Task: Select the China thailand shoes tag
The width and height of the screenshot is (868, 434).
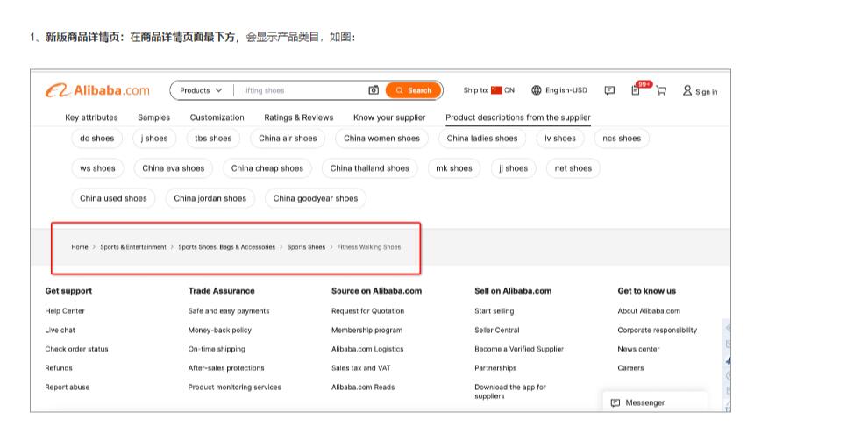Action: point(370,168)
